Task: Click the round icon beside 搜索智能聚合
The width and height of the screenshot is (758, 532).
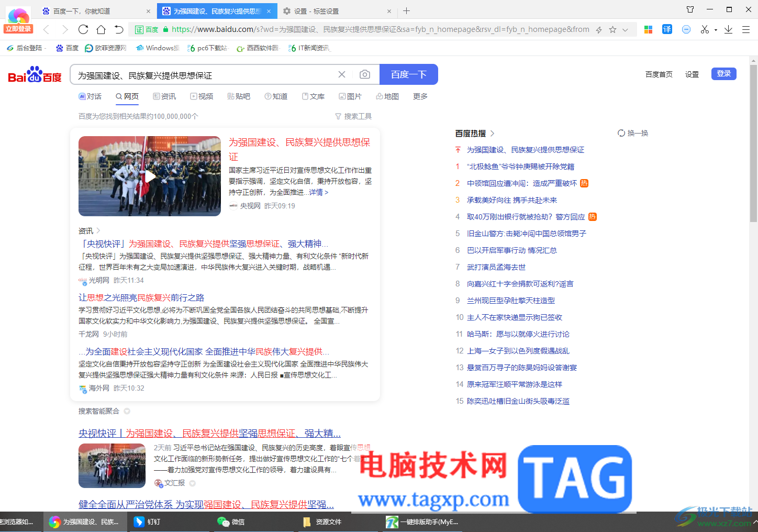Action: tap(127, 411)
